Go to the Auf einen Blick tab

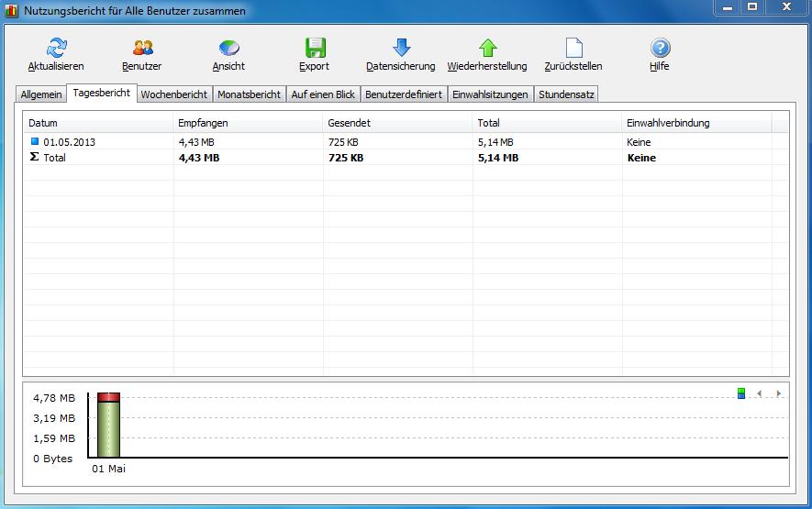click(323, 94)
